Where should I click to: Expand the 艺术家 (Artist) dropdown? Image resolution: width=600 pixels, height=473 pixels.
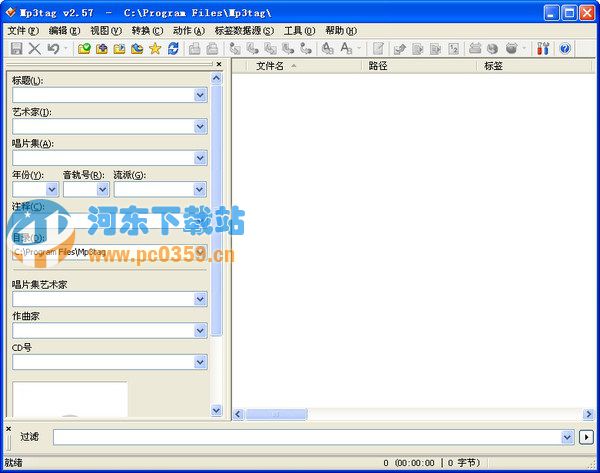(201, 126)
